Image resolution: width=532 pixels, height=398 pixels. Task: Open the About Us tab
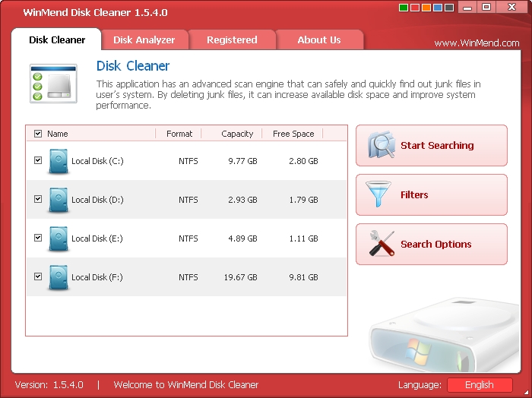(x=319, y=39)
